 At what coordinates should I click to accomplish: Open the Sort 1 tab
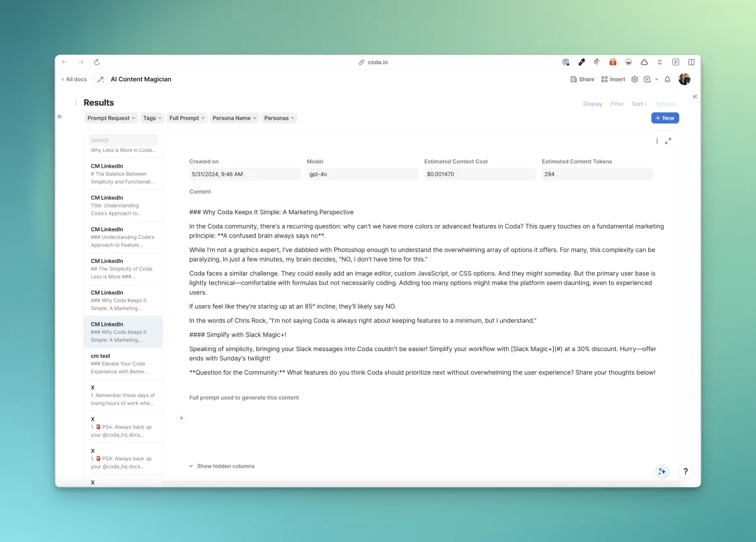click(639, 104)
